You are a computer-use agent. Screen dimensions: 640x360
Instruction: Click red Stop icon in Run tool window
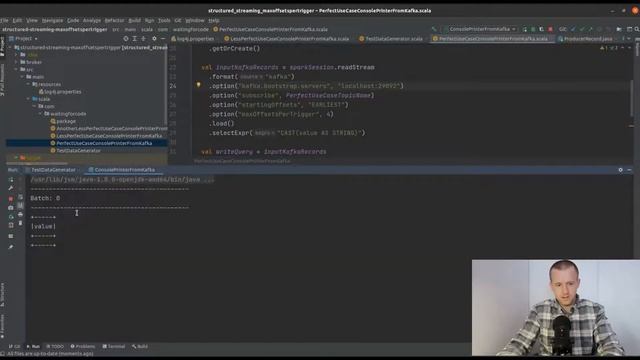pos(11,199)
